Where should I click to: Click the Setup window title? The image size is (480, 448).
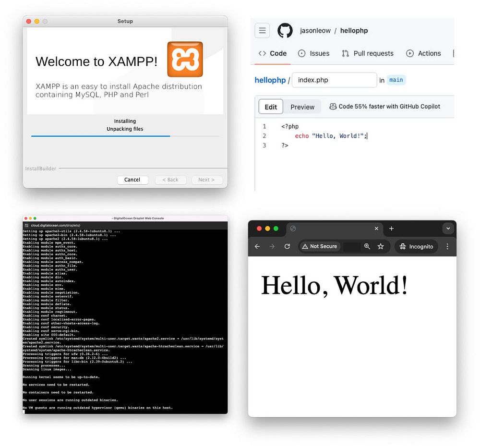click(x=125, y=21)
